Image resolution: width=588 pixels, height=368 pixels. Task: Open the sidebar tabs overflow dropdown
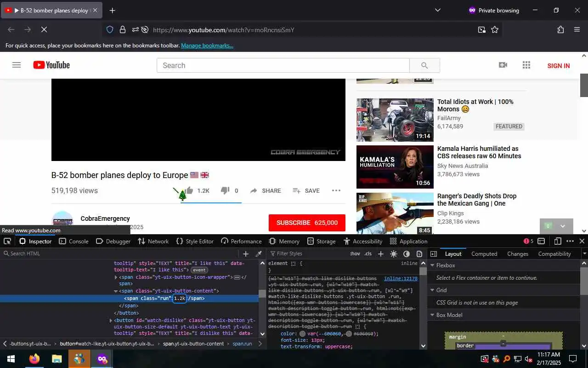584,254
